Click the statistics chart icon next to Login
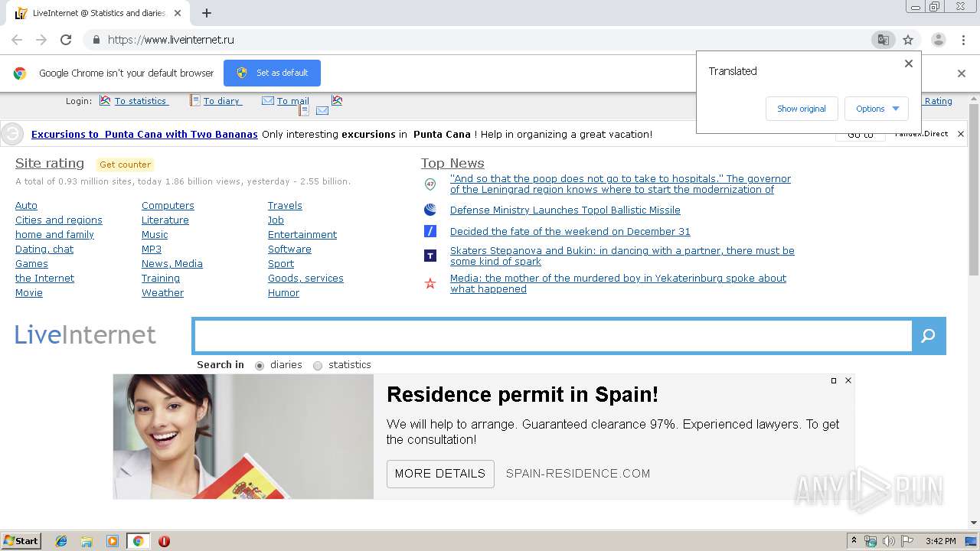Image resolution: width=980 pixels, height=551 pixels. [105, 100]
